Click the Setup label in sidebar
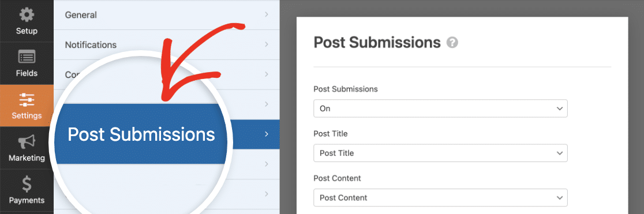Screen dimensions: 644x214 (27, 31)
